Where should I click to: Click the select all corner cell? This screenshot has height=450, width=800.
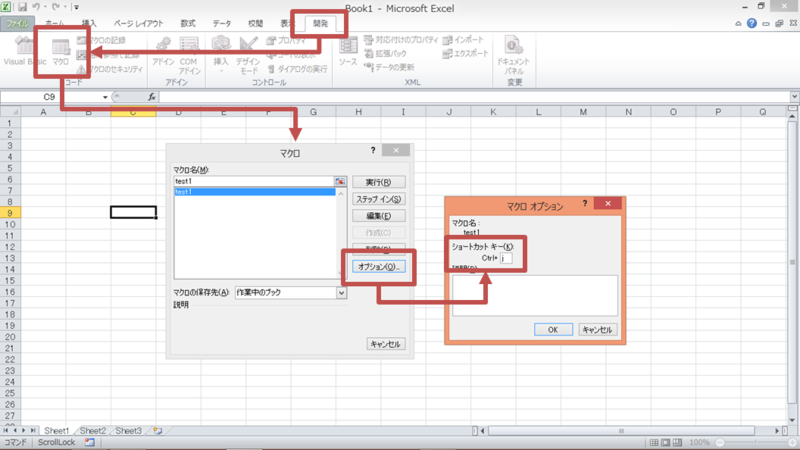click(x=10, y=112)
